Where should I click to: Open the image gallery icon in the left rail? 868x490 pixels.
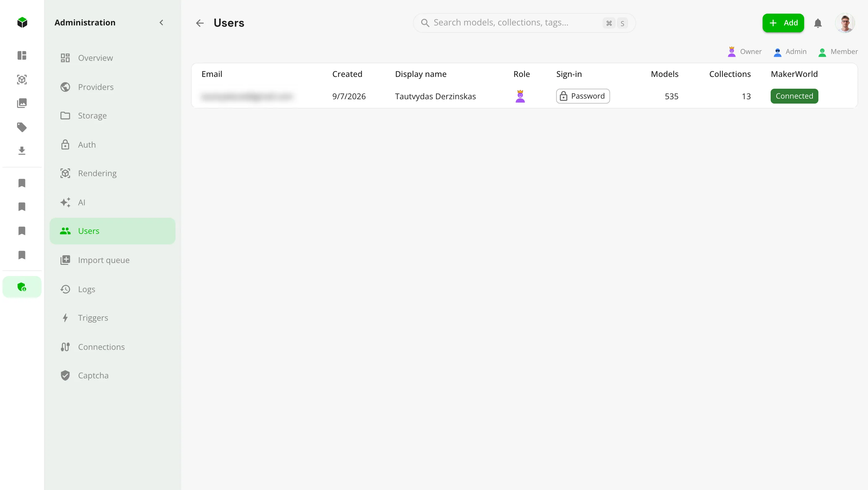[x=22, y=103]
